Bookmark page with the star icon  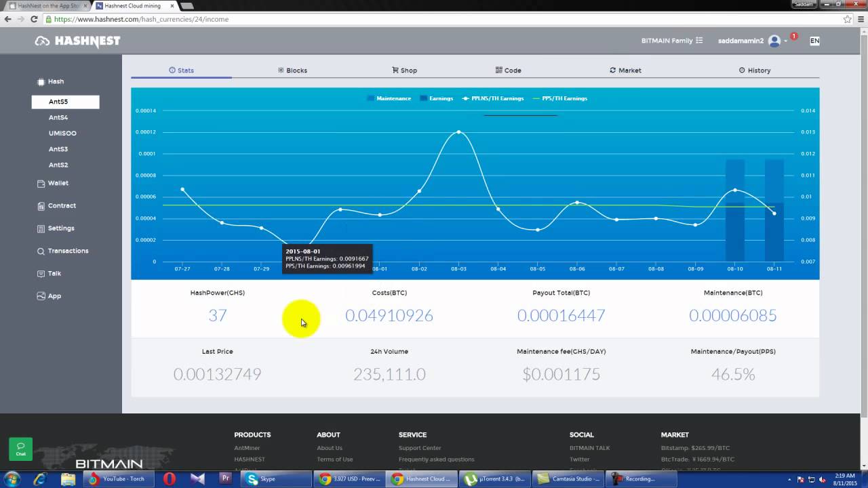(848, 19)
